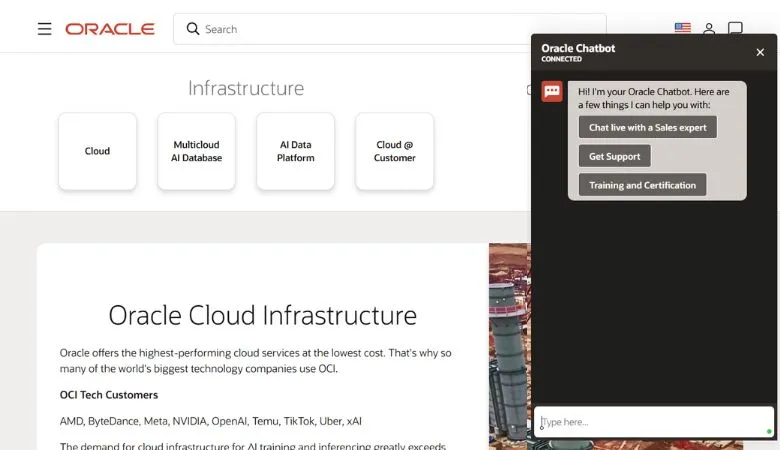Viewport: 780px width, 450px height.
Task: Click the OCI Tech Customers subheading
Action: pyautogui.click(x=109, y=395)
